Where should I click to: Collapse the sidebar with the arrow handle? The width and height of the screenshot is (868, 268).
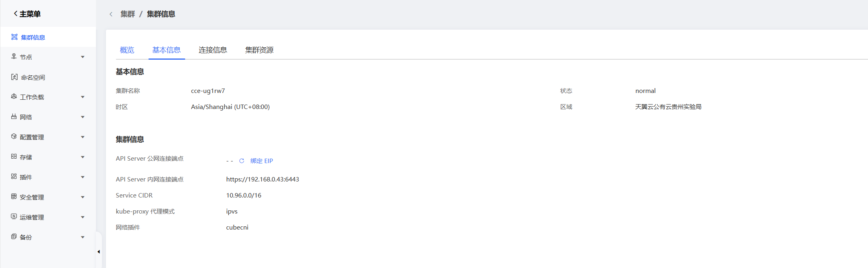pyautogui.click(x=98, y=252)
